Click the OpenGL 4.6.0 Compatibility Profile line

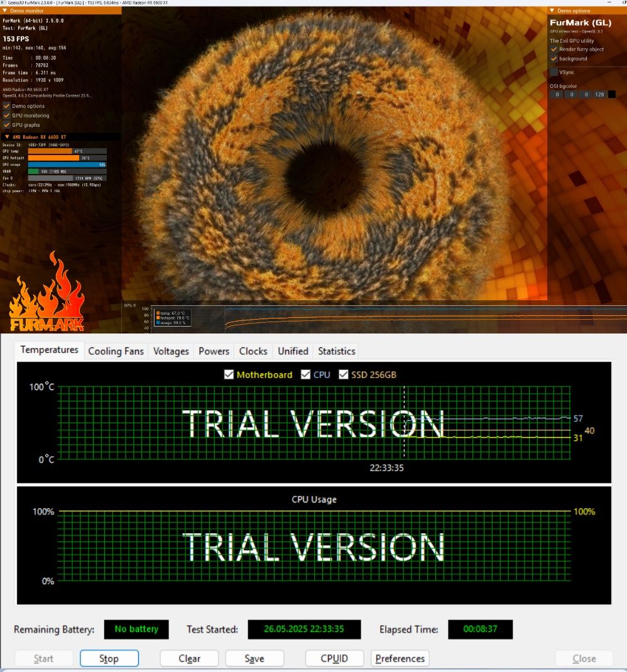coord(47,95)
